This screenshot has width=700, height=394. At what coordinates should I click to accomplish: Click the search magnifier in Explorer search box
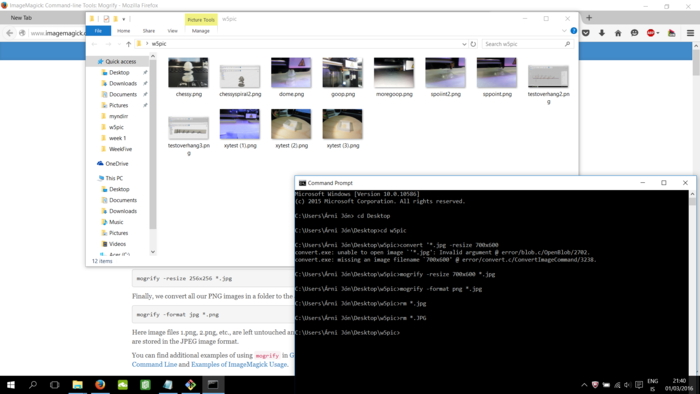click(567, 44)
